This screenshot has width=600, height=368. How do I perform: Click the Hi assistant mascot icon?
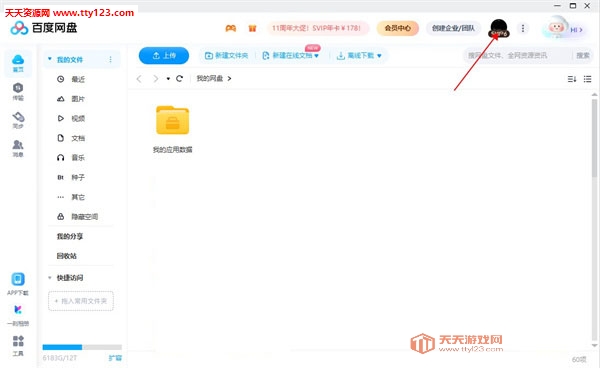556,27
